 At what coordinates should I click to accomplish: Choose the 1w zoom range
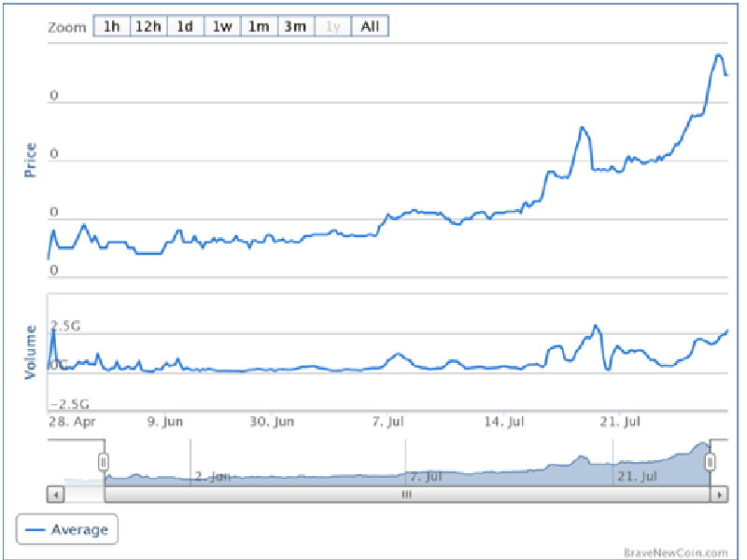pyautogui.click(x=222, y=26)
